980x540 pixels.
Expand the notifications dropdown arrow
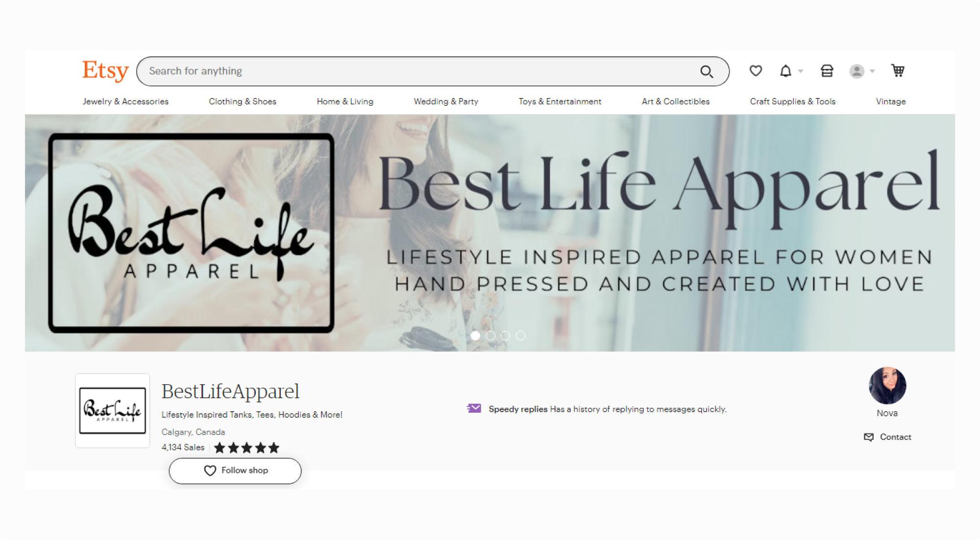pos(801,71)
